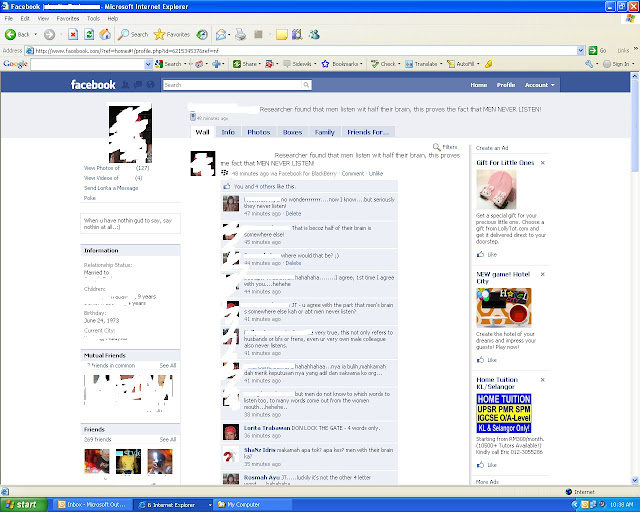
Task: Click Unlike on the wall post
Action: [376, 174]
